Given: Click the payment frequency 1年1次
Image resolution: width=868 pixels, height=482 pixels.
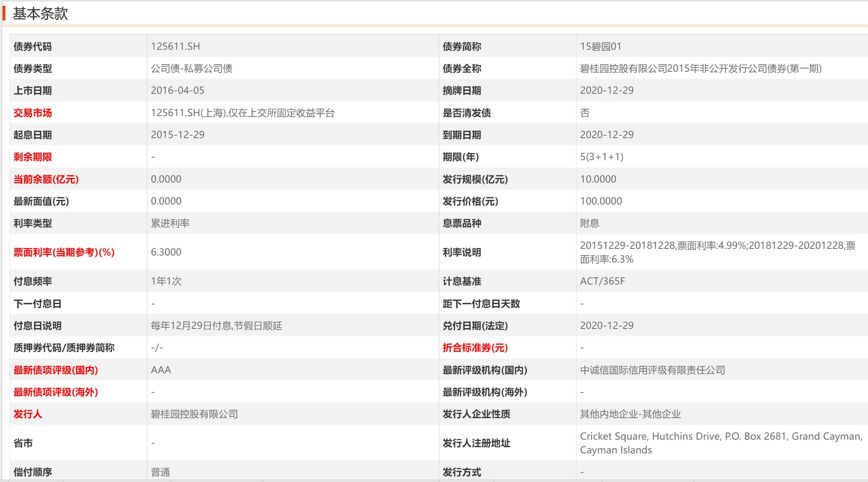Looking at the screenshot, I should pyautogui.click(x=166, y=281).
